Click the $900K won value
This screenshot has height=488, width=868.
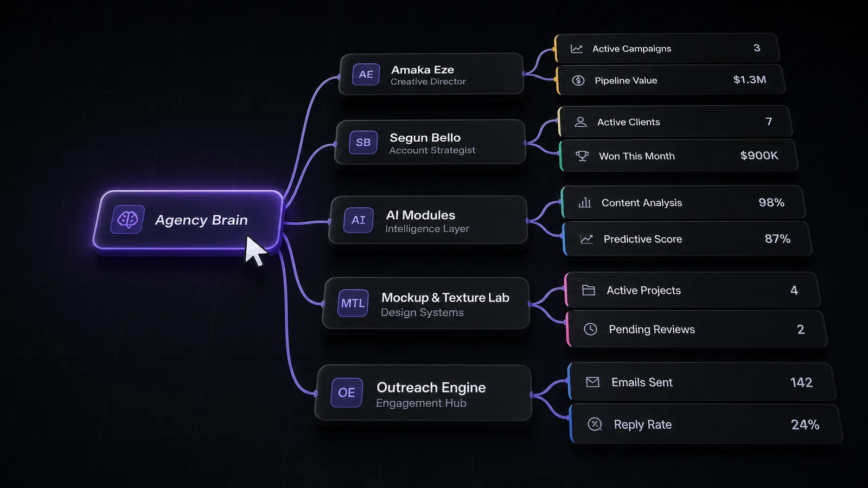(x=759, y=156)
